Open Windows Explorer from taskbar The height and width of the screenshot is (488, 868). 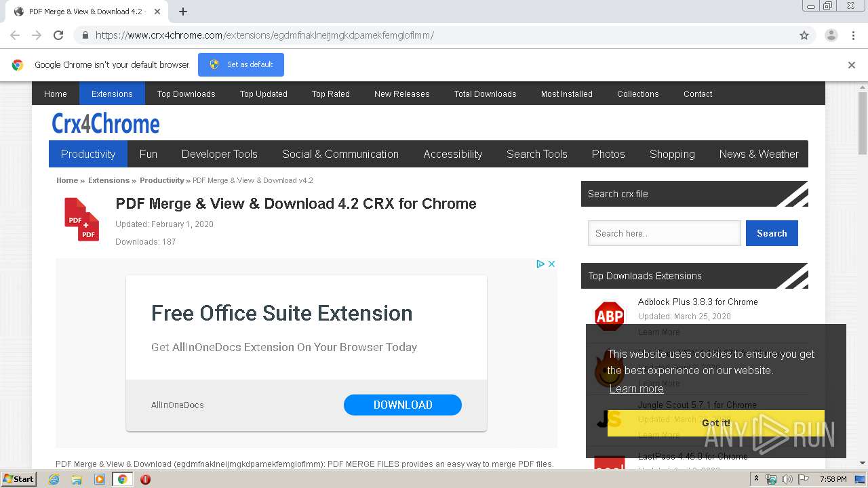pyautogui.click(x=77, y=479)
